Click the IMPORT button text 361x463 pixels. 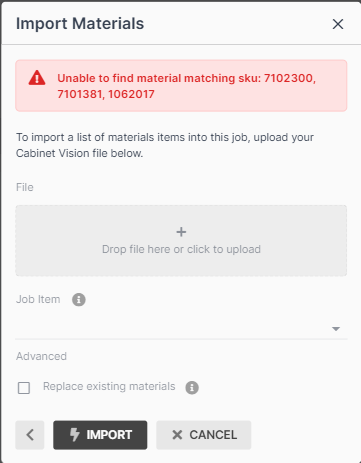tap(109, 435)
